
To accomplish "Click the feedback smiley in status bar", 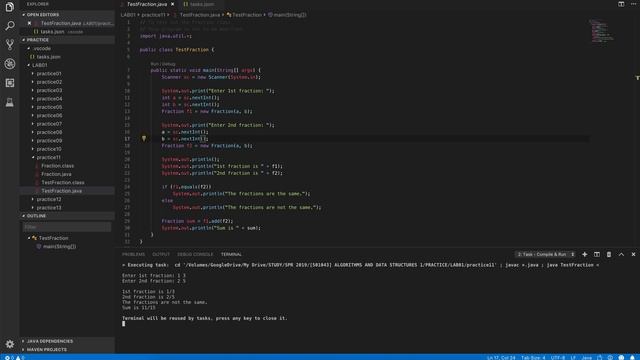I will click(x=621, y=358).
